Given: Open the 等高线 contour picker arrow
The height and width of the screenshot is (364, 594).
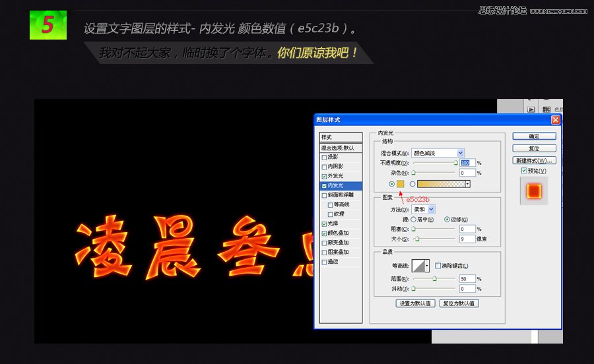Looking at the screenshot, I should point(427,266).
